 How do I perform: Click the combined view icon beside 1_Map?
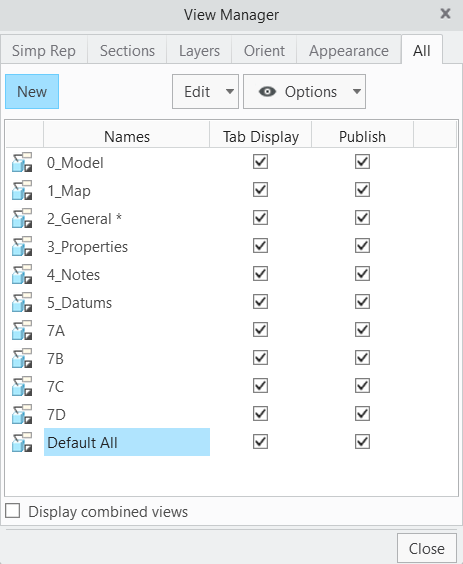pyautogui.click(x=22, y=190)
